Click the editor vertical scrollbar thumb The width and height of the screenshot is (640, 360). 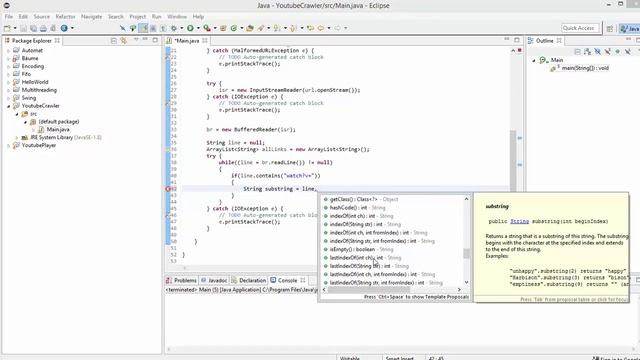pos(513,161)
